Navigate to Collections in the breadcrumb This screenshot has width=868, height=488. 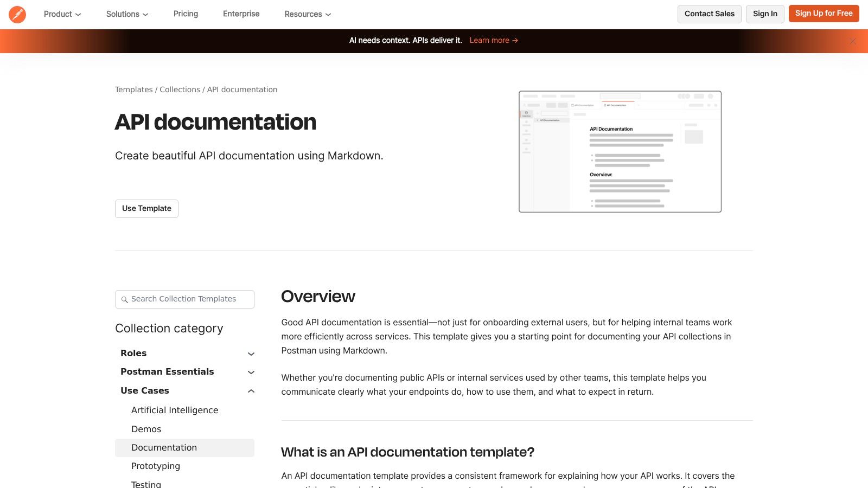180,89
